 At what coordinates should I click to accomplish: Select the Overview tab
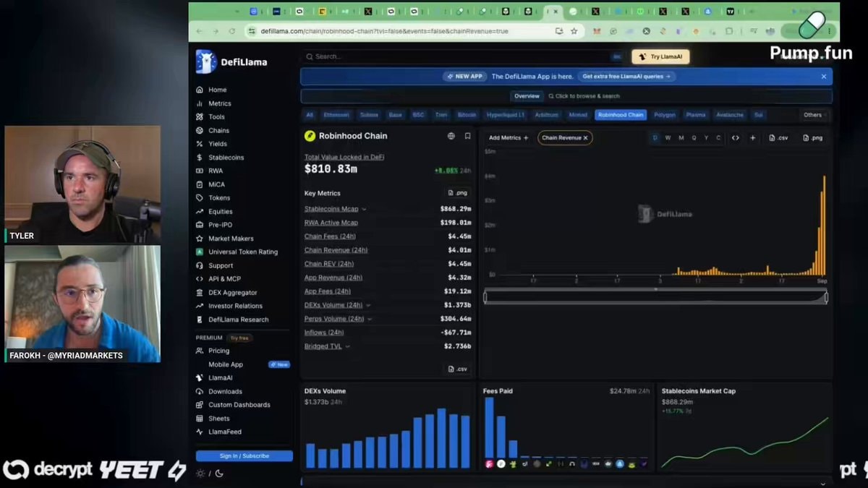coord(527,96)
